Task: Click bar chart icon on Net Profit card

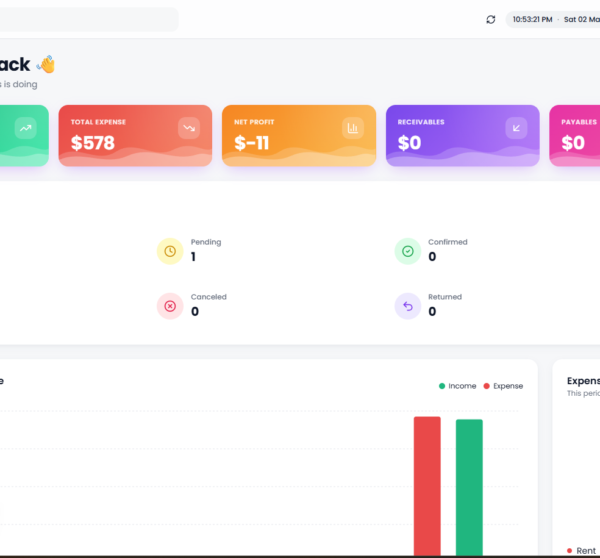Action: [353, 128]
